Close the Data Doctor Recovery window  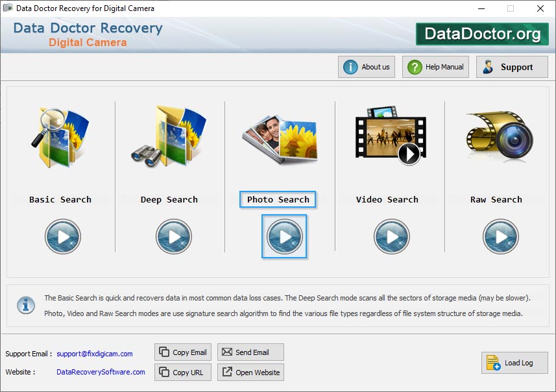point(540,8)
